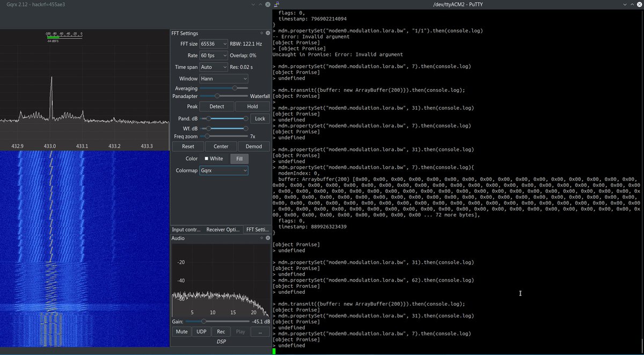Screen dimensions: 644x355
Task: Click the 'Error: Invalid argument' line in PuTTY
Action: [x=311, y=37]
